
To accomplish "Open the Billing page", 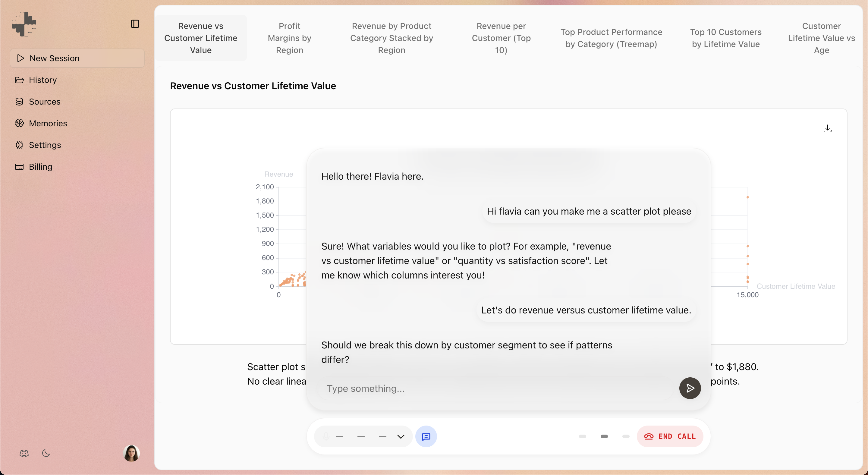I will (x=40, y=167).
